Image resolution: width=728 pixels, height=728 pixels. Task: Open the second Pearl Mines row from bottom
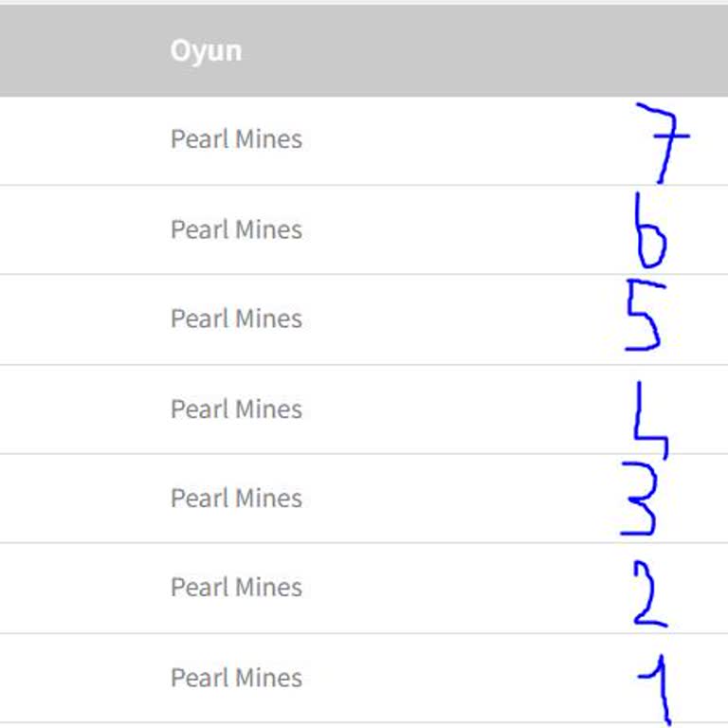236,588
